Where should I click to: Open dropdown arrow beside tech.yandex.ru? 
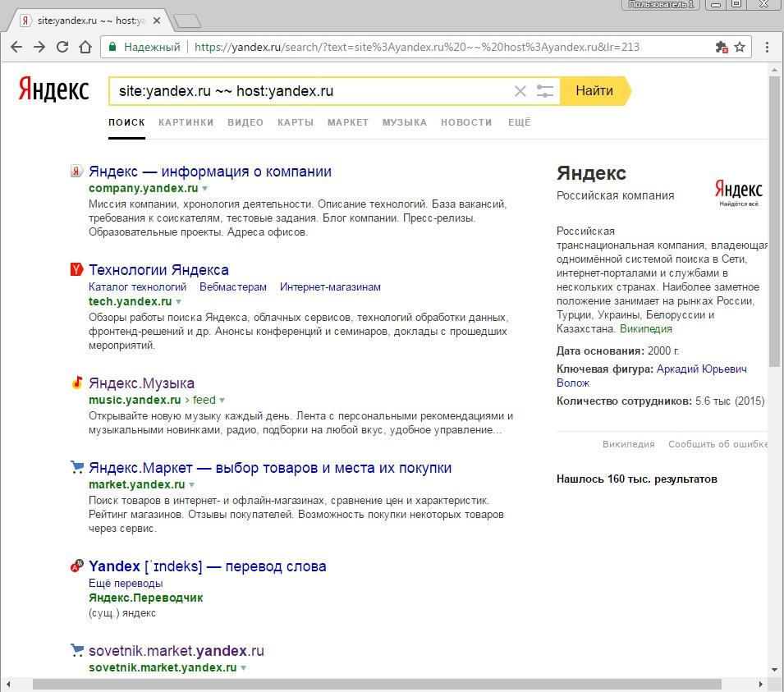[x=179, y=302]
